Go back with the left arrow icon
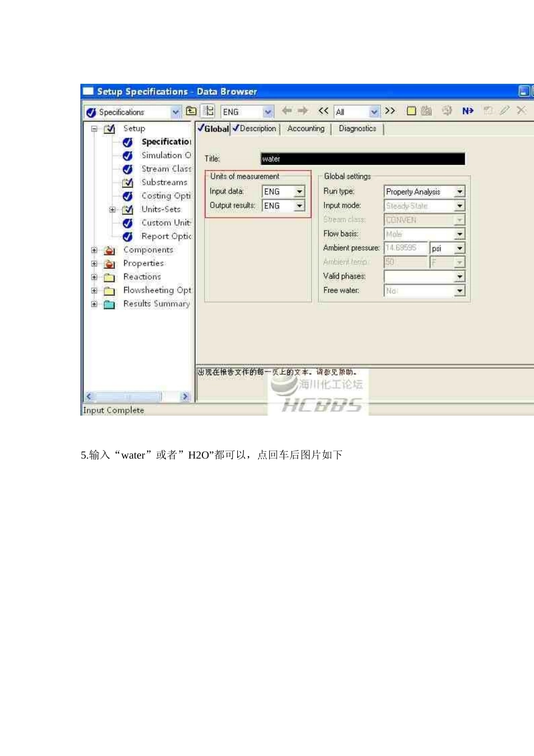The height and width of the screenshot is (756, 534). (287, 111)
